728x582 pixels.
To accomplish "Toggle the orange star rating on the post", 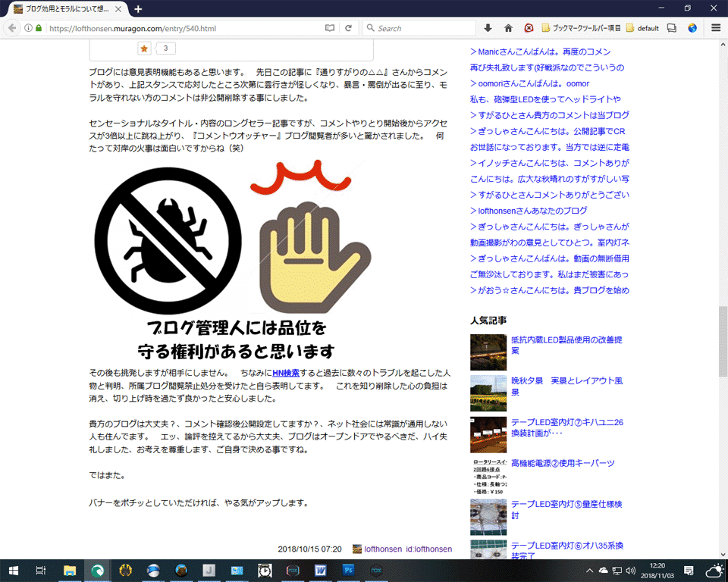I will coord(144,48).
